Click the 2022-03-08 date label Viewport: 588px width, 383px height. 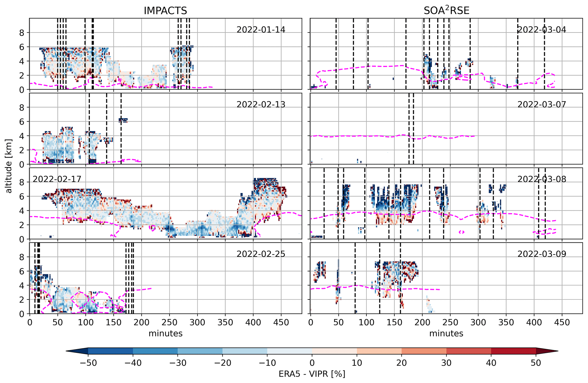(x=541, y=179)
